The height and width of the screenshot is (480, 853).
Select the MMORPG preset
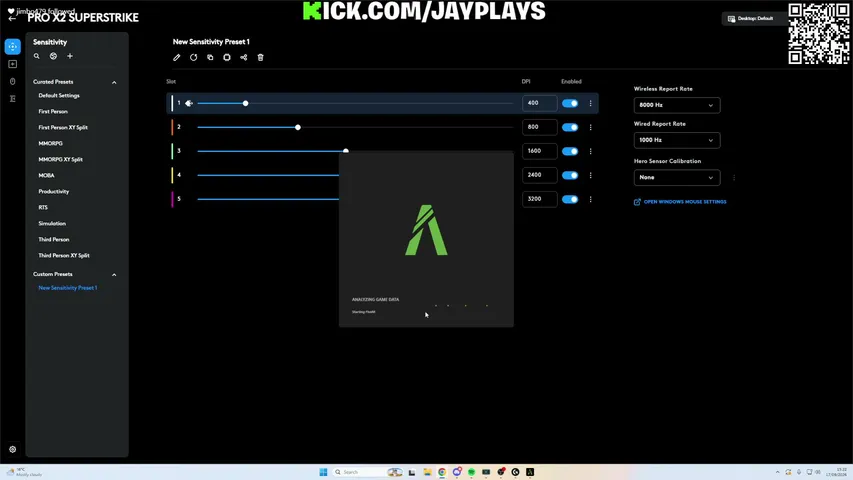coord(51,144)
